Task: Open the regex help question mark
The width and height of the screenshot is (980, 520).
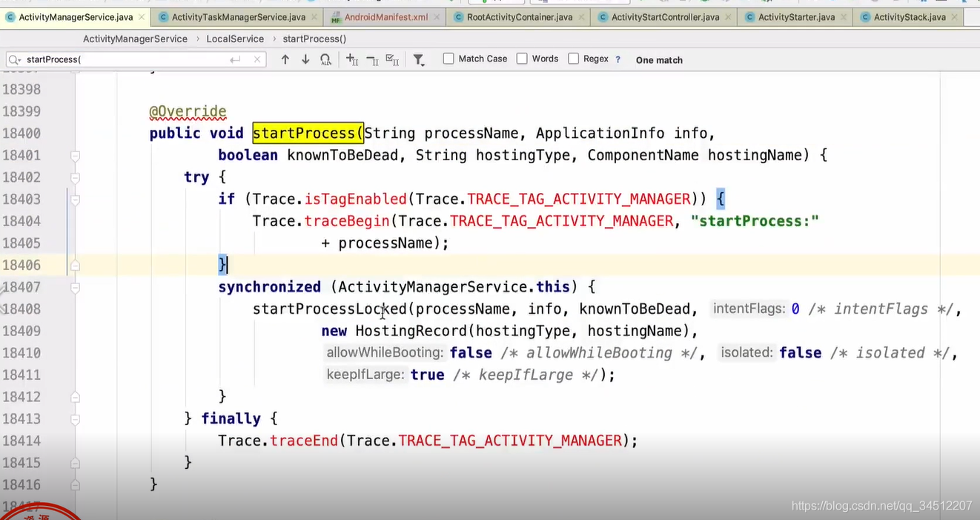Action: tap(618, 59)
